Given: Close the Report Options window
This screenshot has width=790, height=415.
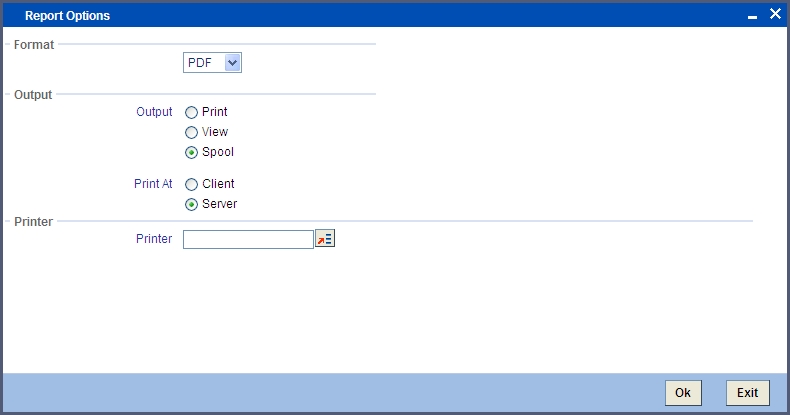Looking at the screenshot, I should (x=775, y=14).
